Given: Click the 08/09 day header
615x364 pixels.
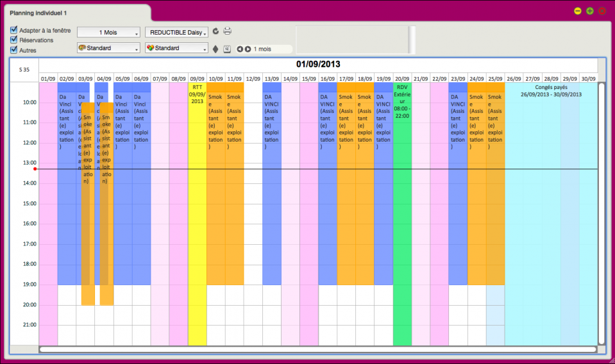Looking at the screenshot, I should point(178,79).
